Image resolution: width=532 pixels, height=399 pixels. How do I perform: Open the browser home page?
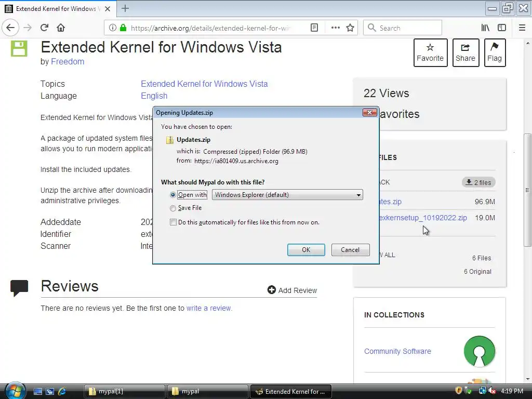(x=61, y=28)
